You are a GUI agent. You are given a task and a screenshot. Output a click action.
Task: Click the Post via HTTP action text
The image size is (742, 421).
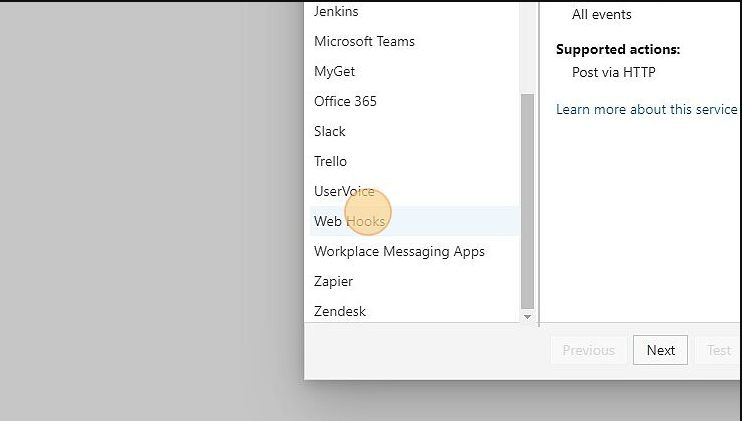coord(613,72)
